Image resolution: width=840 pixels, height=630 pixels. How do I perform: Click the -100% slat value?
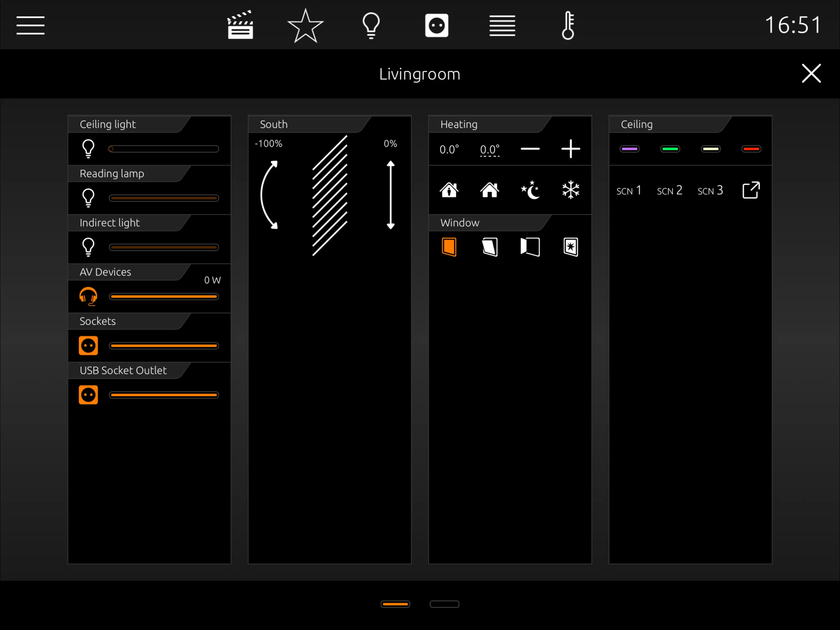click(x=268, y=144)
